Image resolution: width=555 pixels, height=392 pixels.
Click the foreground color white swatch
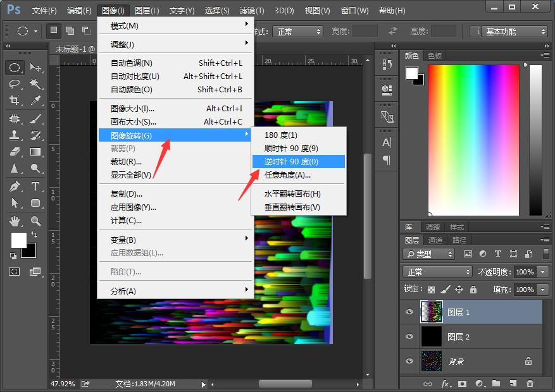[18, 240]
